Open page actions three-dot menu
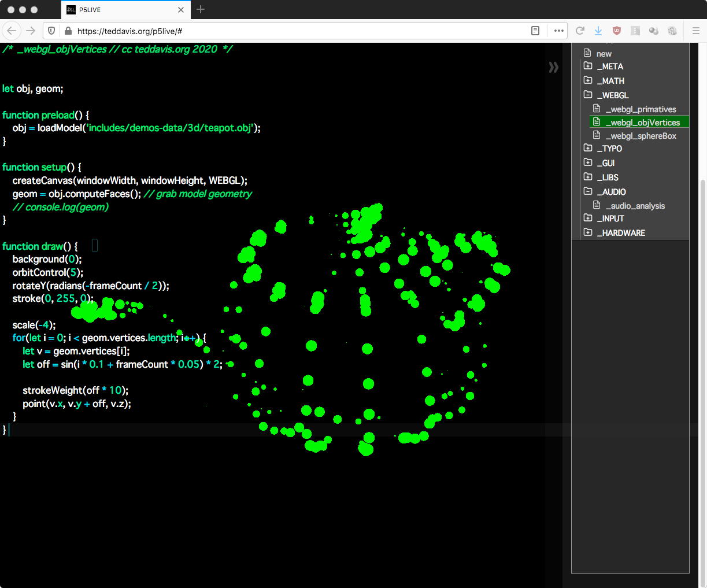The image size is (707, 588). [558, 31]
